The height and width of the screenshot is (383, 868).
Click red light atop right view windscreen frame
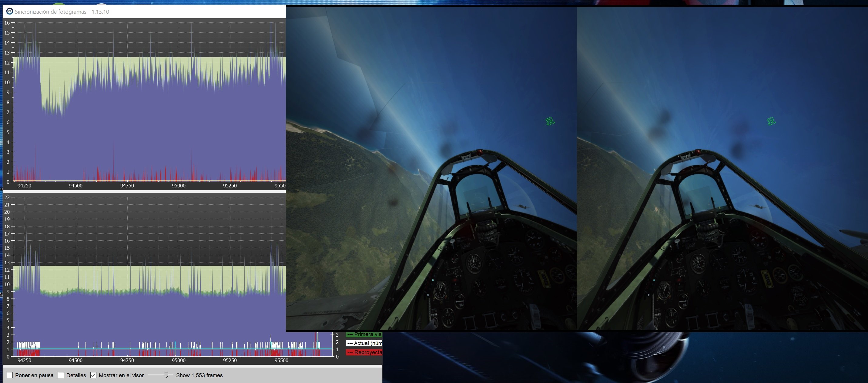point(698,152)
